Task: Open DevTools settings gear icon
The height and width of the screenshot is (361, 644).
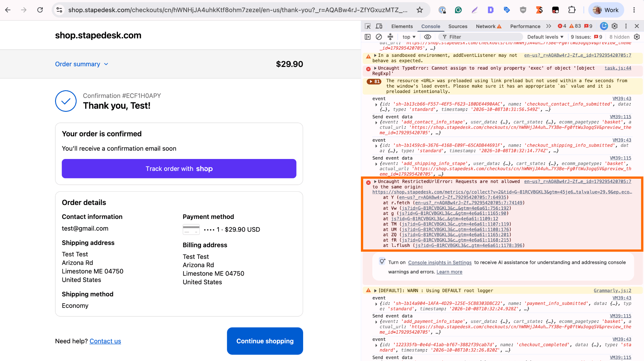Action: coord(615,26)
